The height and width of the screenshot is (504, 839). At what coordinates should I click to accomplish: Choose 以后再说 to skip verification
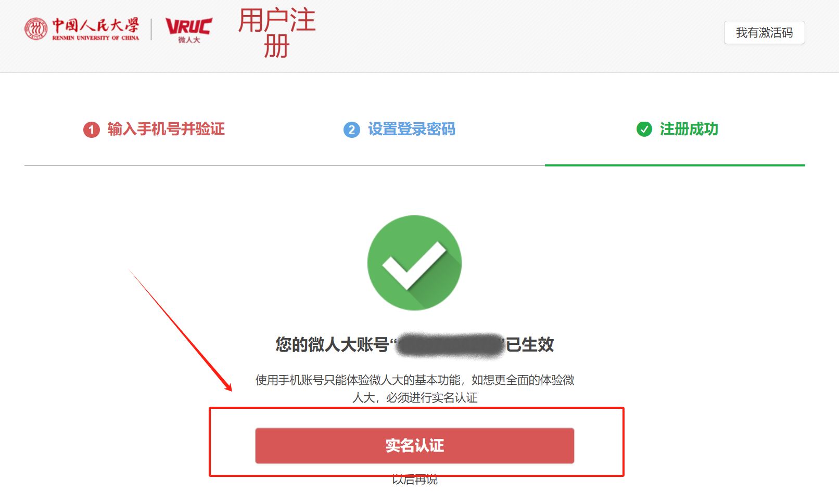415,480
